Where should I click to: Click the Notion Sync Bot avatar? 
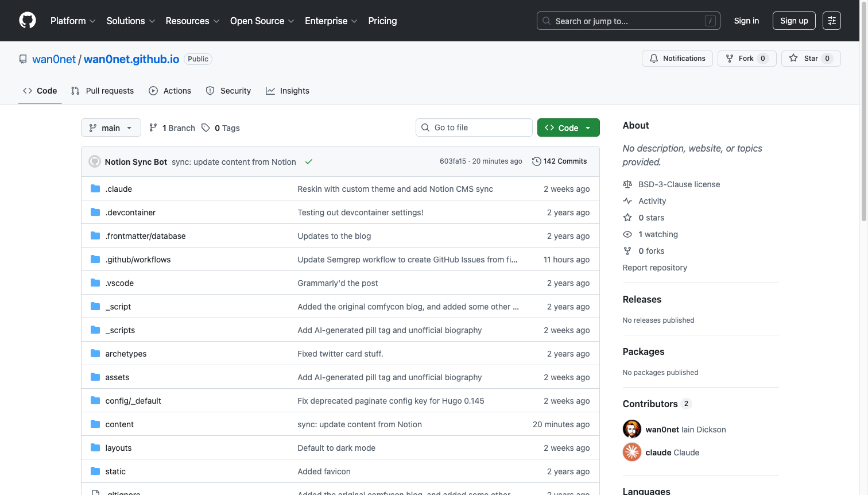95,162
